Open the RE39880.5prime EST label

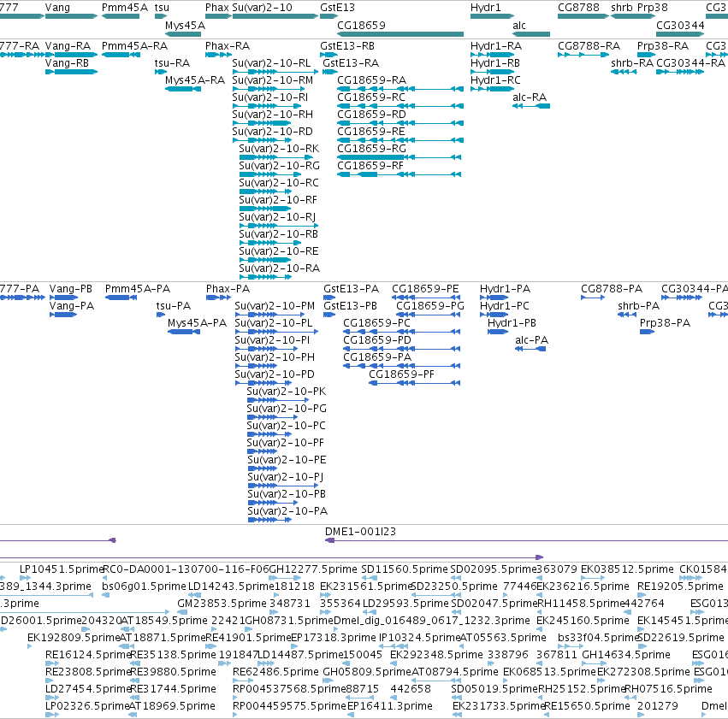[x=173, y=672]
